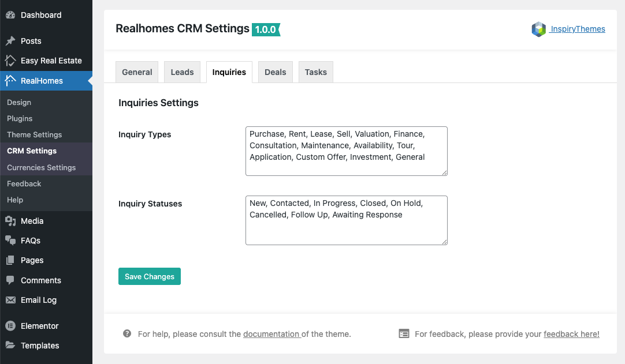Click the Templates folder icon

click(10, 346)
